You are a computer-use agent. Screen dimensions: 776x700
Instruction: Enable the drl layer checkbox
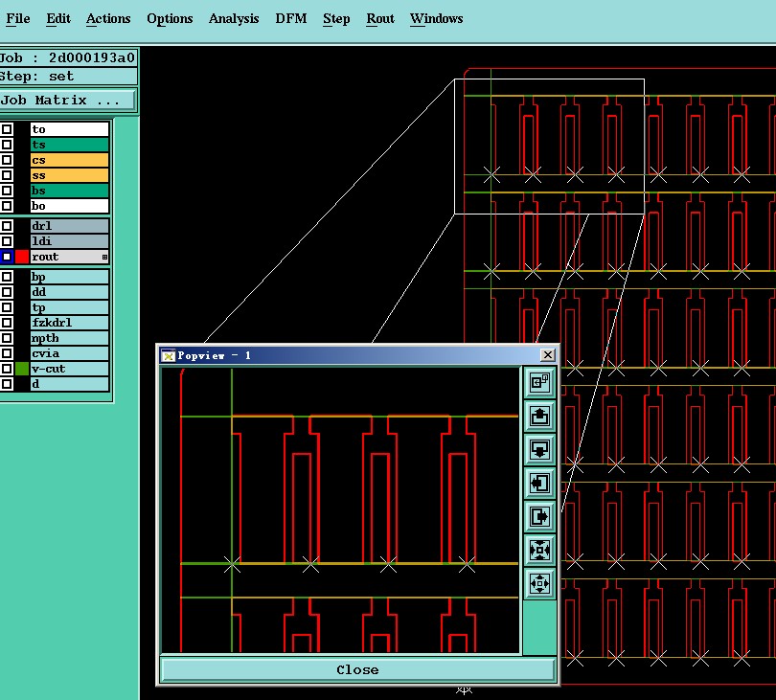7,226
